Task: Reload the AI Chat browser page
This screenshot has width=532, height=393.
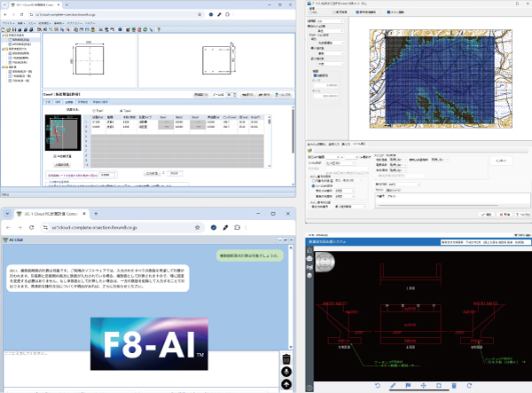Action: click(x=31, y=225)
